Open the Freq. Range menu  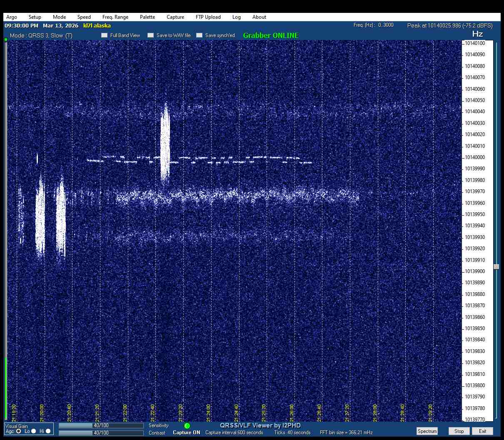point(115,17)
